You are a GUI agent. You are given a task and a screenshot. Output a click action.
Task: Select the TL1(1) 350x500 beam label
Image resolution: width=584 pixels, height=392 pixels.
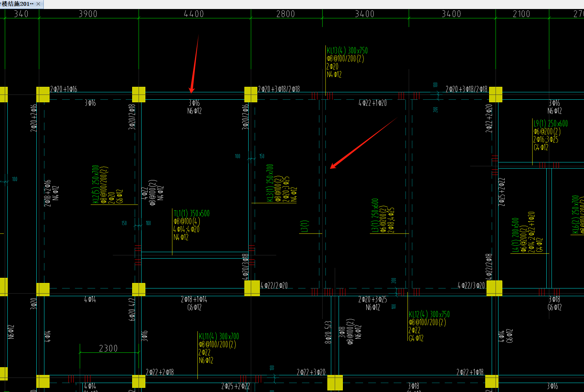(192, 214)
